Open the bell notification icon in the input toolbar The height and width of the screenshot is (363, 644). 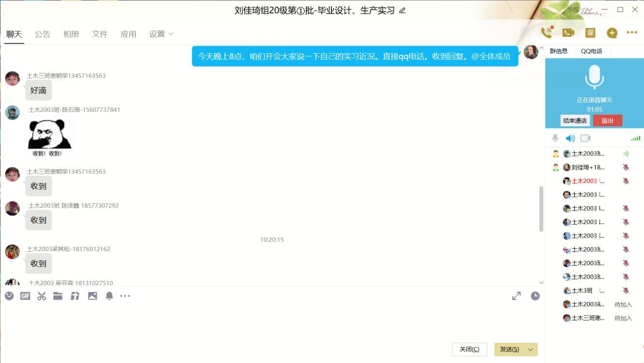[110, 296]
